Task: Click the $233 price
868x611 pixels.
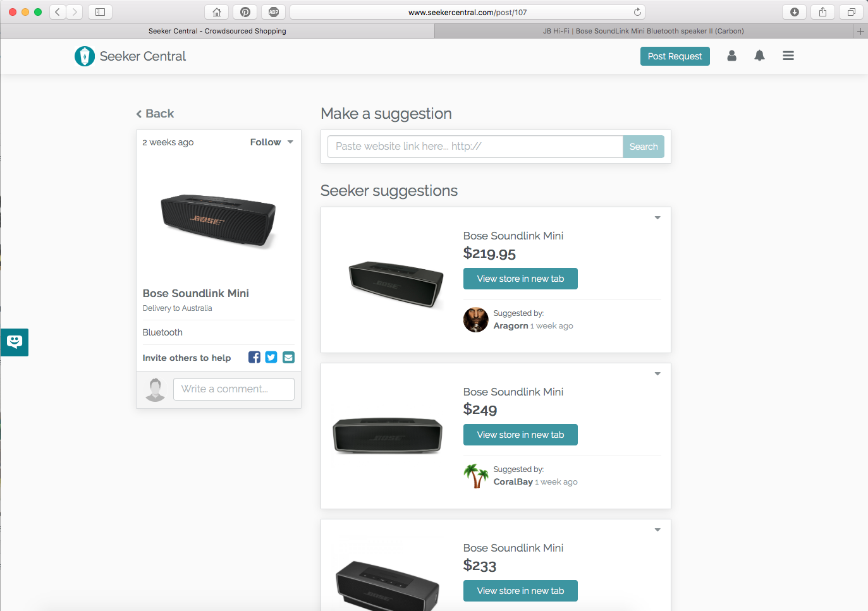Action: (480, 566)
